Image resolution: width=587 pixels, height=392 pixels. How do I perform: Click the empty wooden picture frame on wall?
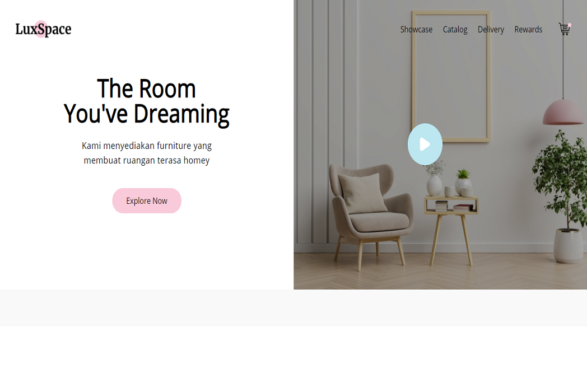click(451, 76)
